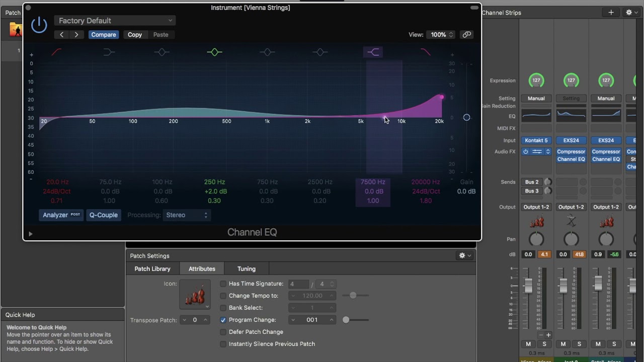This screenshot has width=644, height=362.
Task: Click the Paste button
Action: tap(160, 35)
